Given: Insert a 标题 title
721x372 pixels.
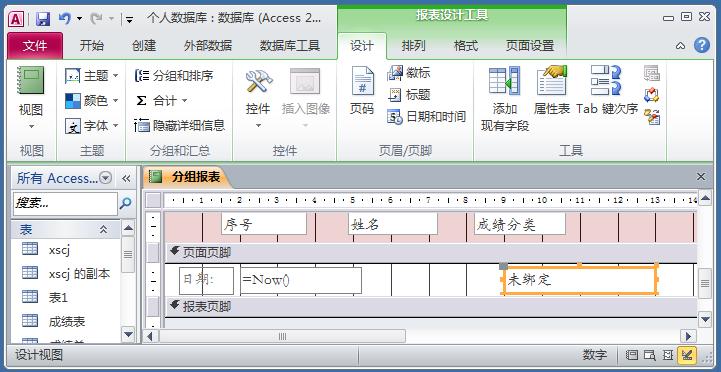Looking at the screenshot, I should pos(409,95).
